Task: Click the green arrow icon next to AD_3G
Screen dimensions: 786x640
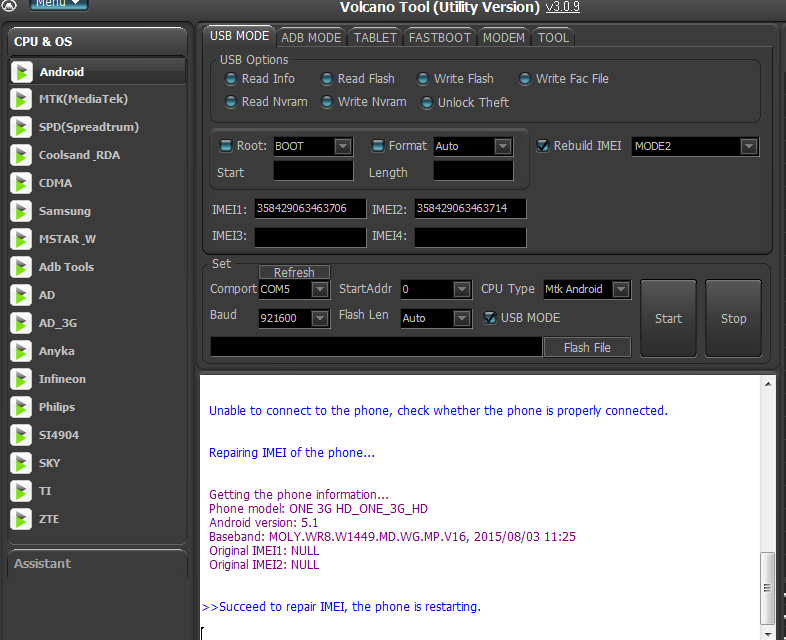Action: (x=22, y=323)
